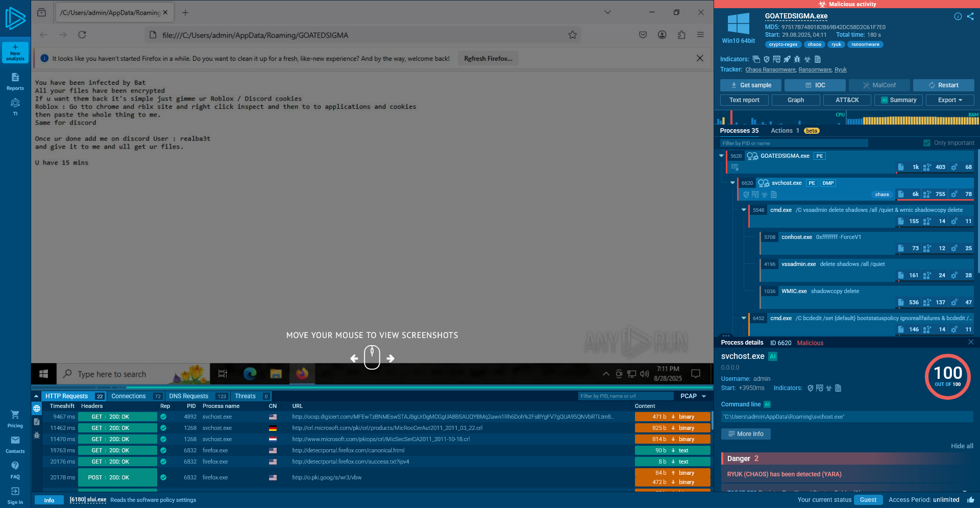Open the Pricing cart icon

click(x=15, y=415)
